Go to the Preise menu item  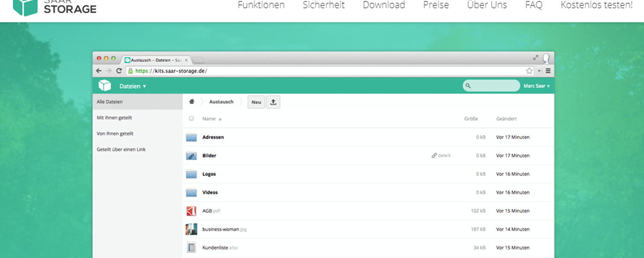(x=436, y=5)
